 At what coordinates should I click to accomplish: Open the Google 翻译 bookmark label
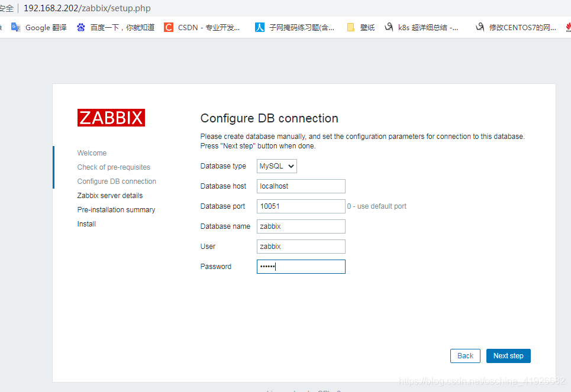click(x=46, y=27)
